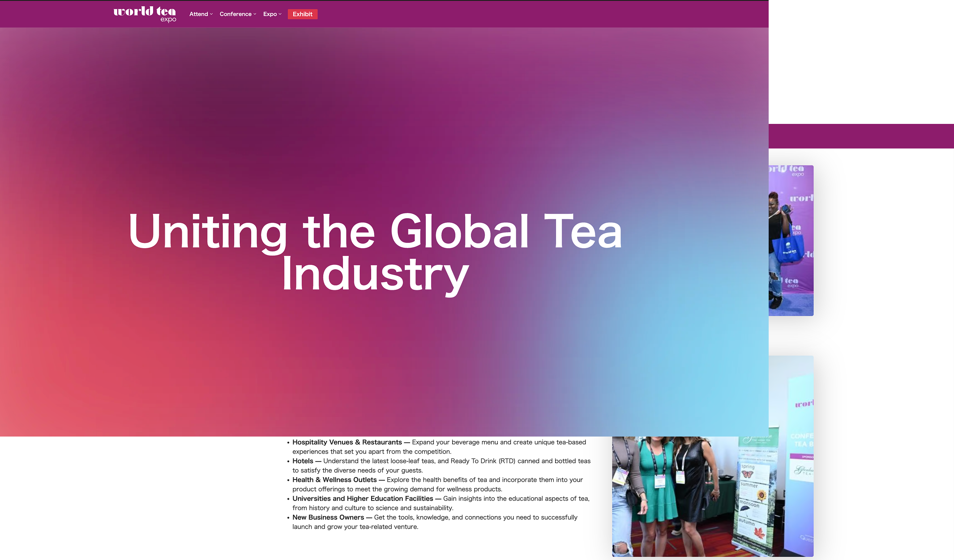
Task: Open the Expo dropdown menu
Action: [x=270, y=14]
